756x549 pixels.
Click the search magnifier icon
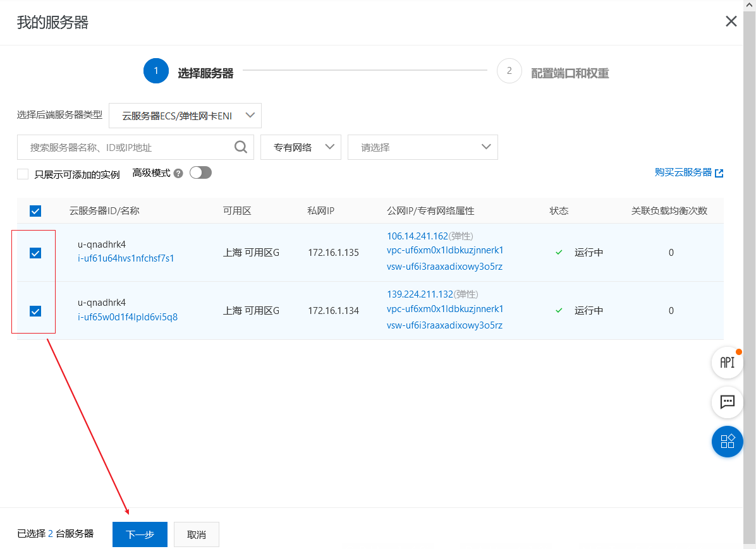click(x=241, y=147)
